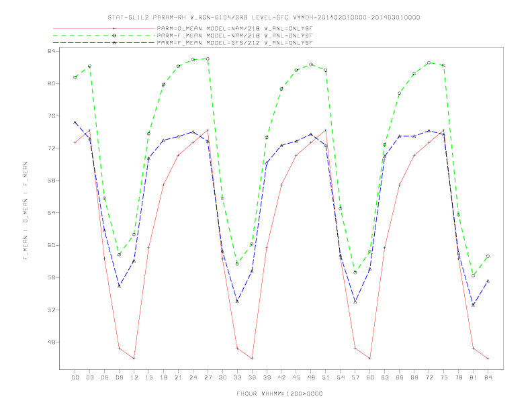Click x-axis forecast hour label 54

(341, 377)
